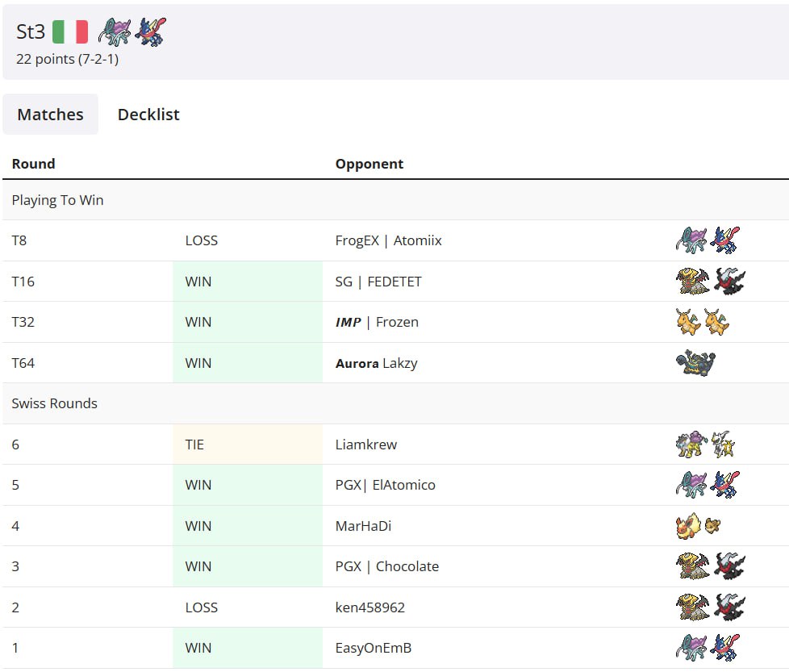Open opponent EasyOnEmB
Image resolution: width=789 pixels, height=672 pixels.
374,648
